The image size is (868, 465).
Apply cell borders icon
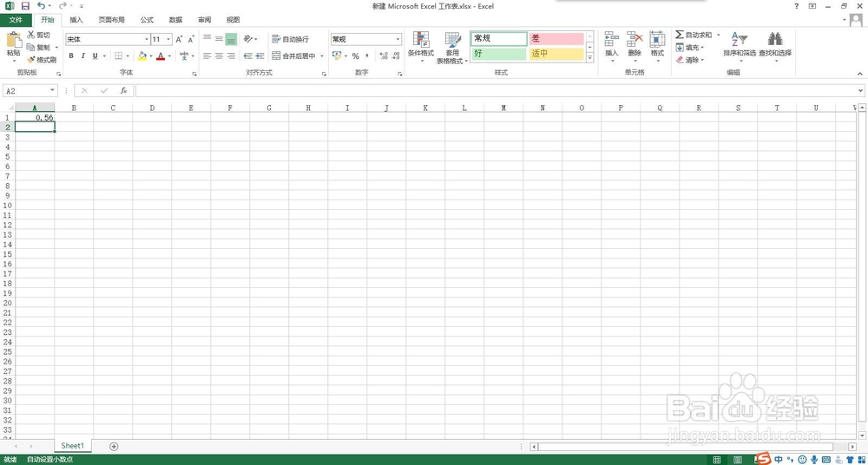(x=118, y=56)
